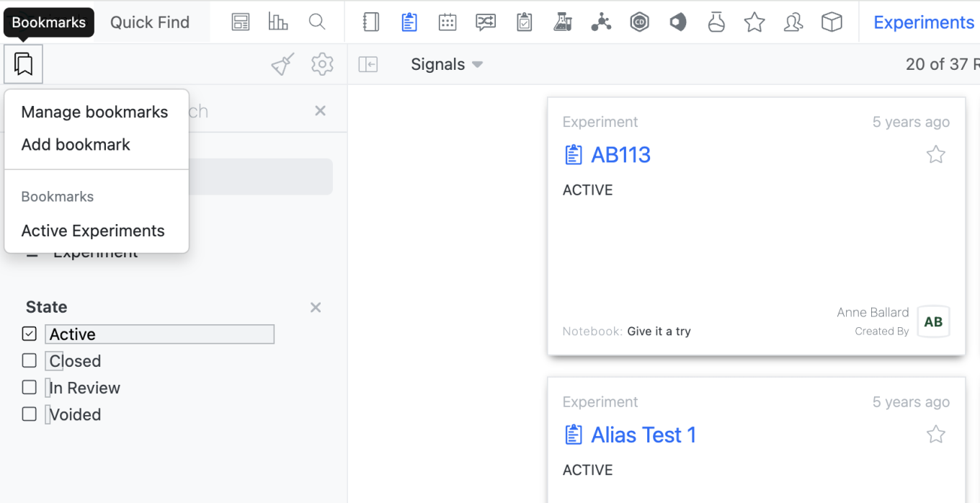This screenshot has width=980, height=503.
Task: Check the Closed state checkbox
Action: (x=29, y=360)
